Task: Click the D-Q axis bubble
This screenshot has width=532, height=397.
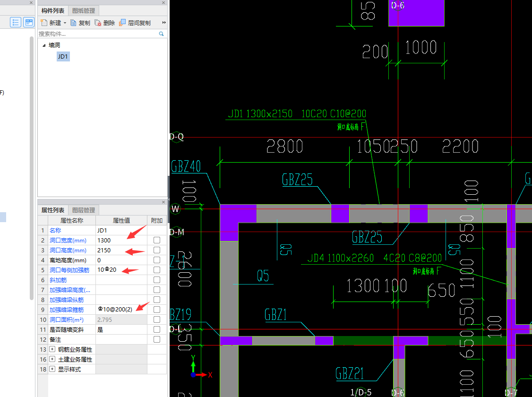Action: [176, 137]
